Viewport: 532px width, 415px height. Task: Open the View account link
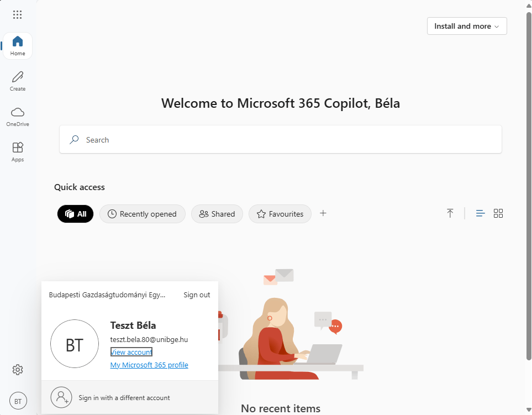click(x=131, y=352)
